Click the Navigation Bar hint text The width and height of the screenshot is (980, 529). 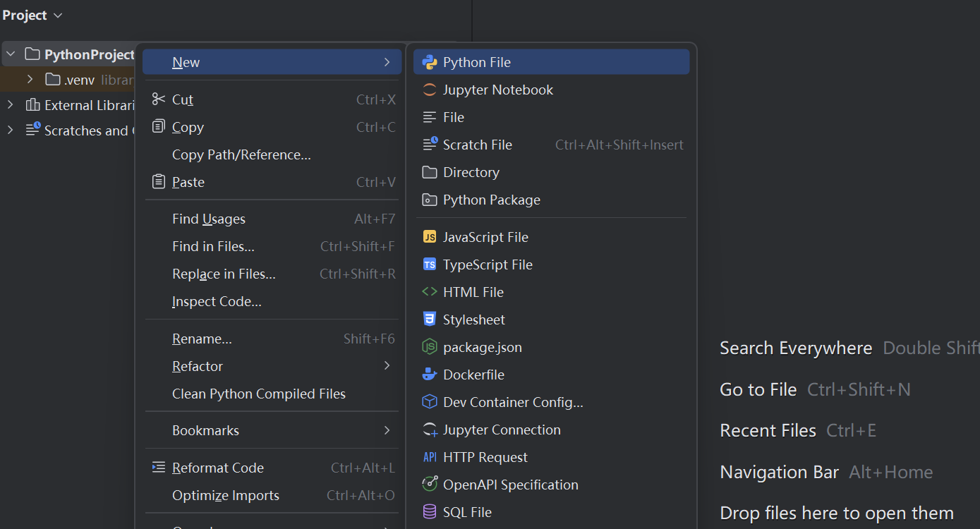pyautogui.click(x=780, y=472)
